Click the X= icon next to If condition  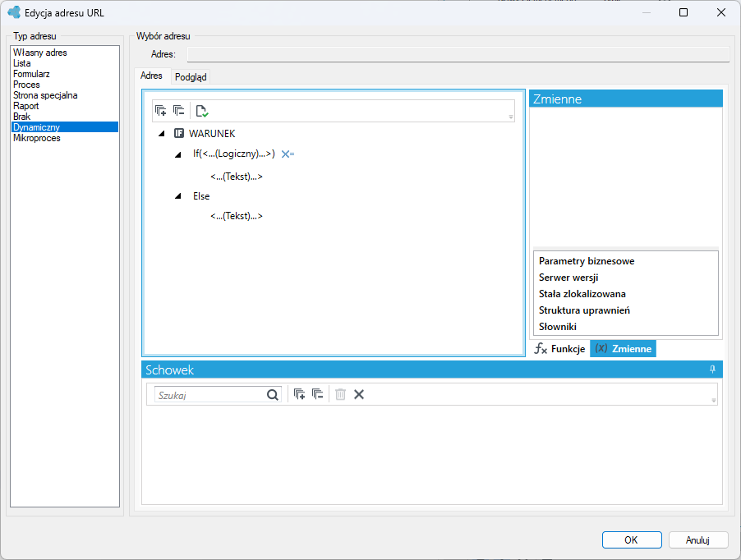(x=288, y=154)
